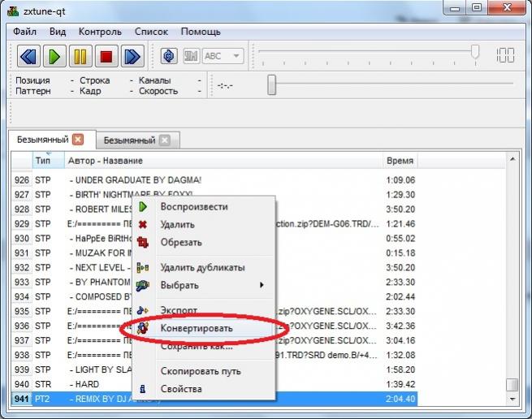This screenshot has width=532, height=419.
Task: Click the red X Удалить icon
Action: coord(143,225)
